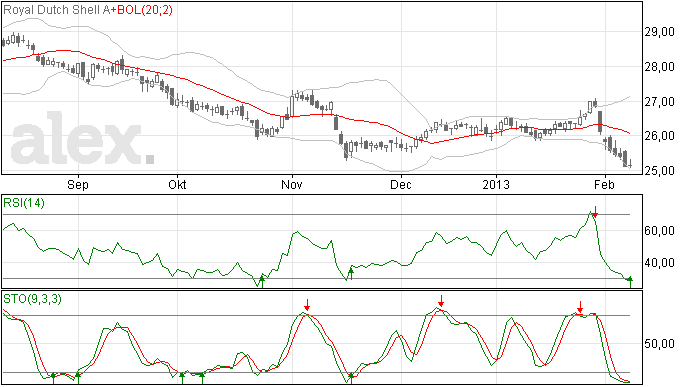Select the Feb label on the time axis
This screenshot has width=690, height=387.
[604, 184]
